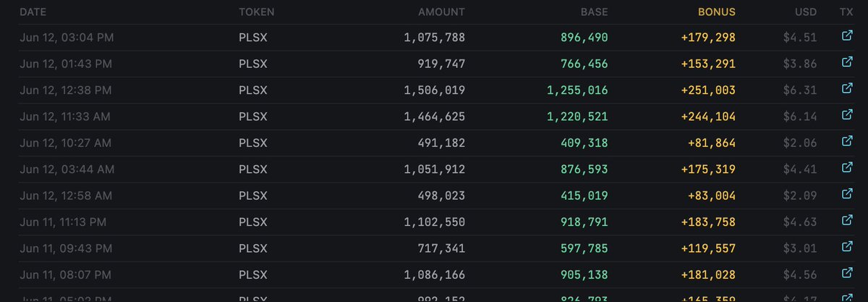Click amount value 1,051,912
Screen dimensions: 868x302
click(x=435, y=169)
